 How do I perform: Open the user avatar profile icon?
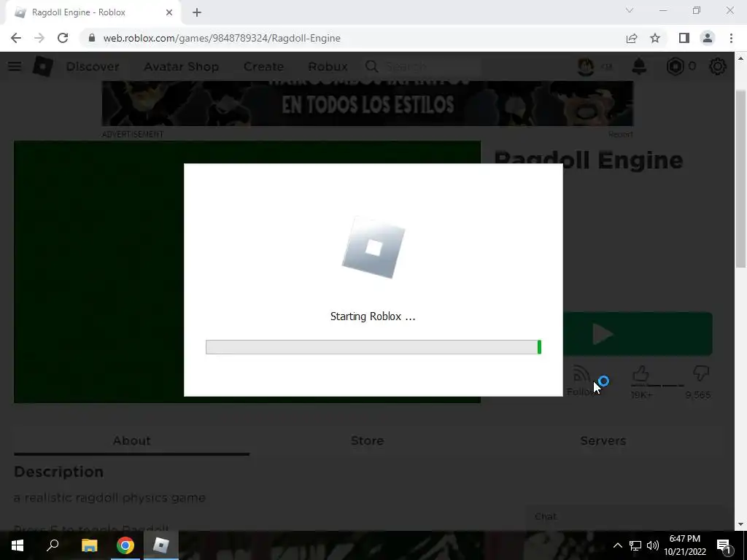586,66
